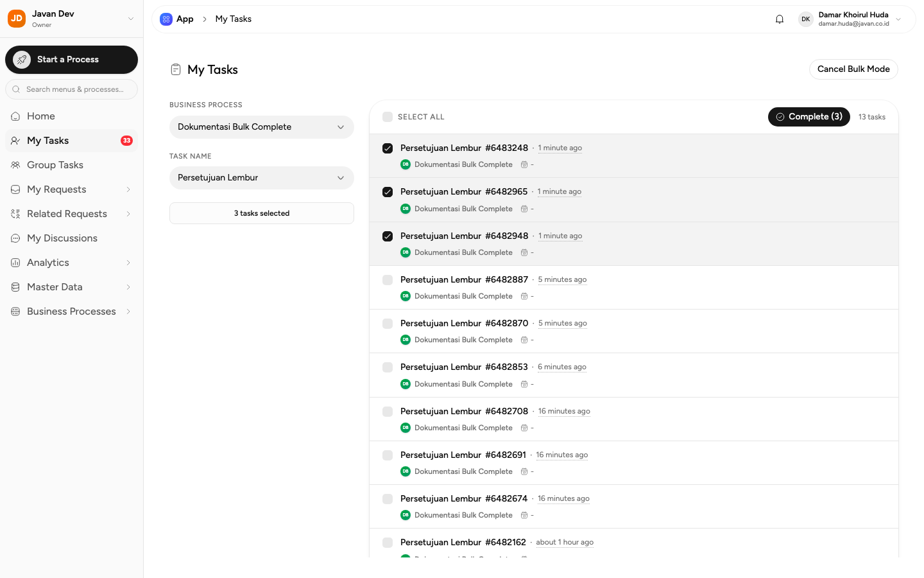Click the JD organization avatar
924x578 pixels.
17,19
